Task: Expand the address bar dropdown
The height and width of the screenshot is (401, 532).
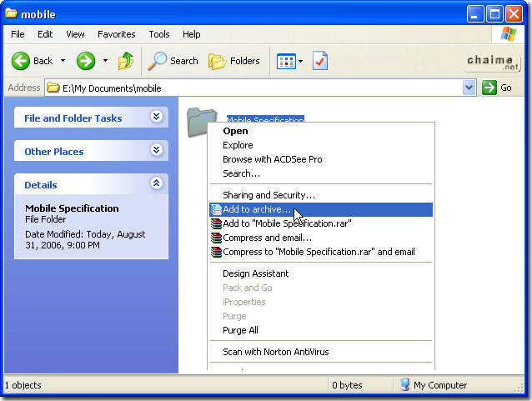Action: [x=469, y=88]
